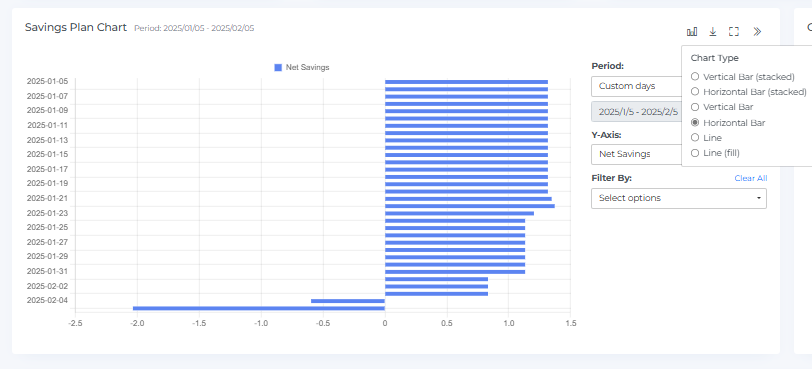Click the 2025/1/5 - 2025/2/5 date range field
Viewport: 812px width, 369px height.
click(x=636, y=112)
